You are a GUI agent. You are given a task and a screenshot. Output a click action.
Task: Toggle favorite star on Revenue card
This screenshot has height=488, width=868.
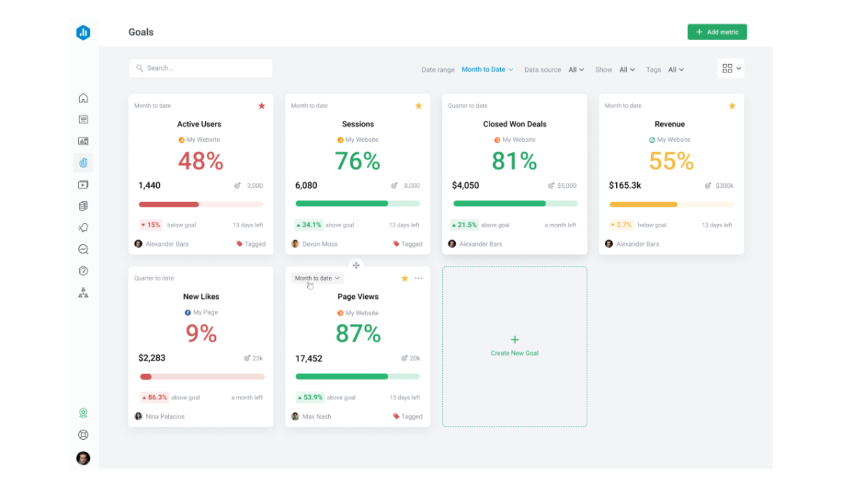click(x=732, y=106)
